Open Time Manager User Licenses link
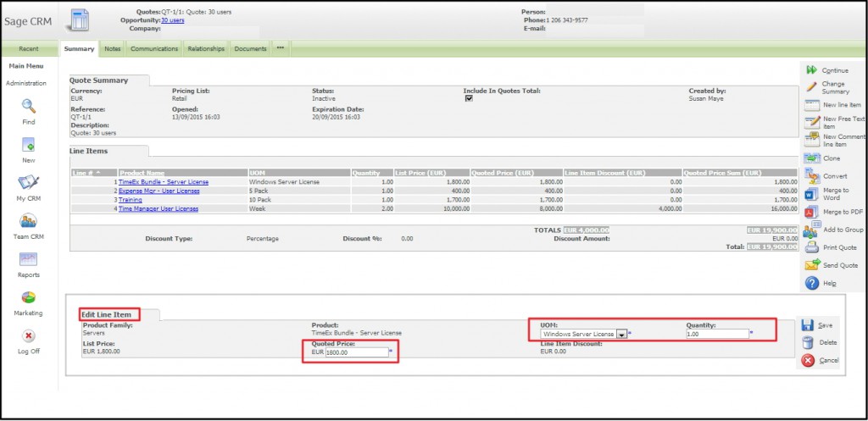This screenshot has width=868, height=421. click(x=159, y=208)
